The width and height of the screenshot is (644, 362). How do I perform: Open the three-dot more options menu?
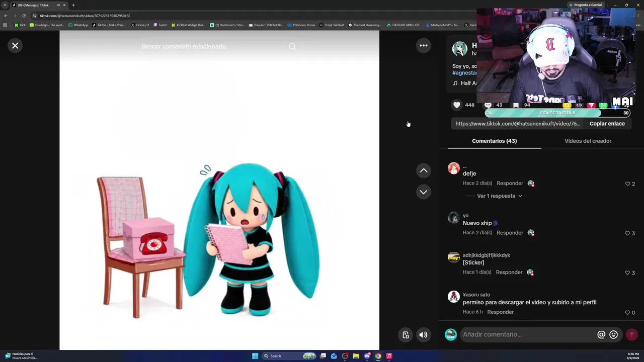tap(424, 46)
